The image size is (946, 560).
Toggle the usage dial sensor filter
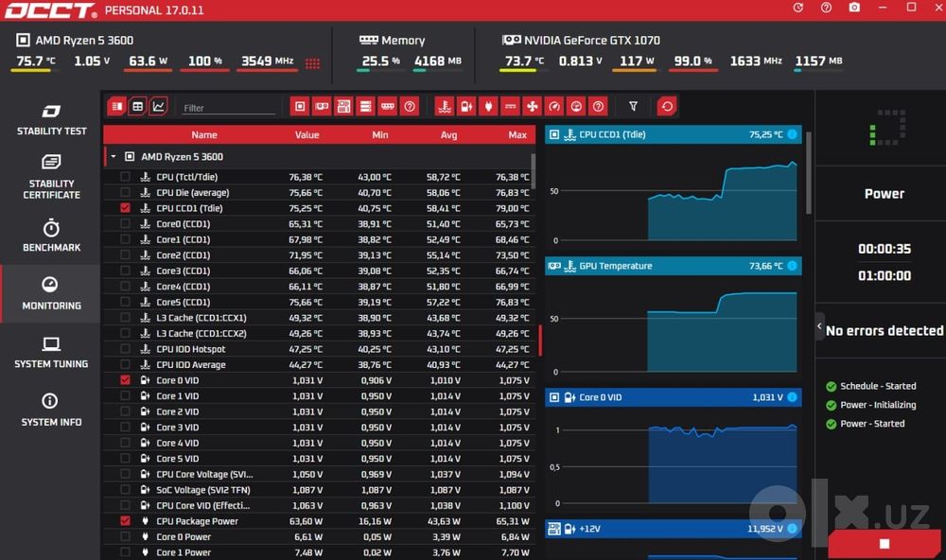pyautogui.click(x=576, y=107)
